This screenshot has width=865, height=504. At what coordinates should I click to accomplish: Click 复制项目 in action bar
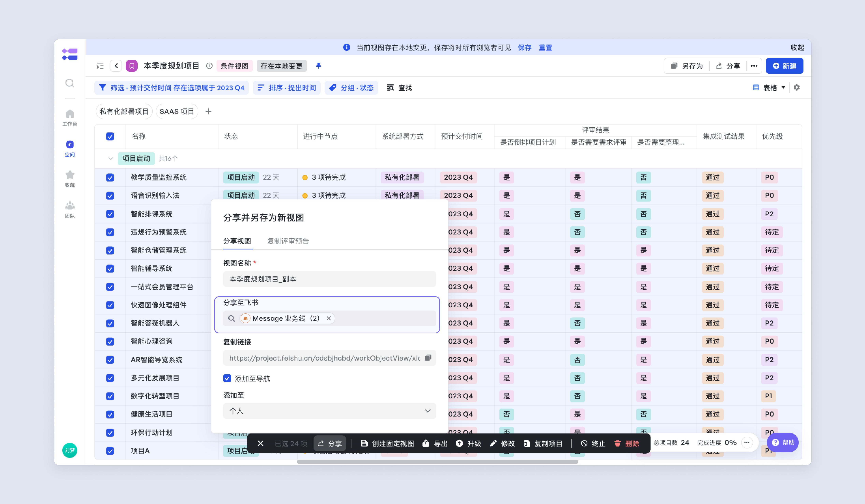coord(543,443)
